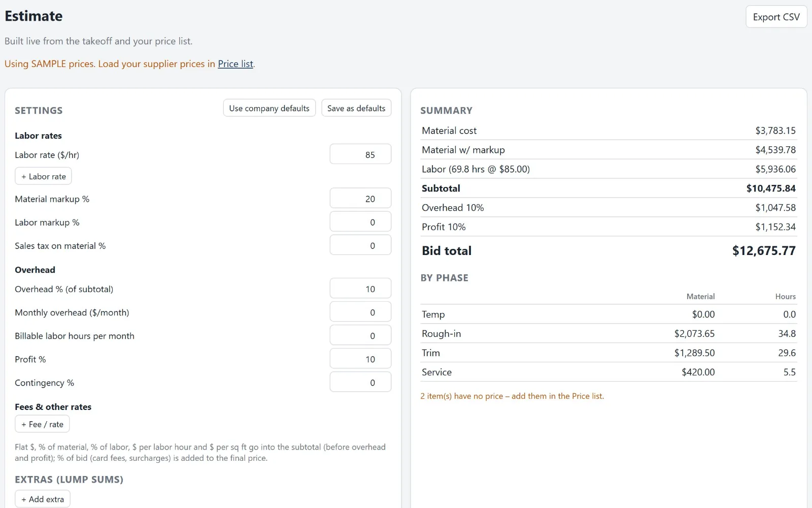Viewport: 812px width, 508px height.
Task: Click the Overhead 10% value $1,047.58
Action: (x=775, y=208)
